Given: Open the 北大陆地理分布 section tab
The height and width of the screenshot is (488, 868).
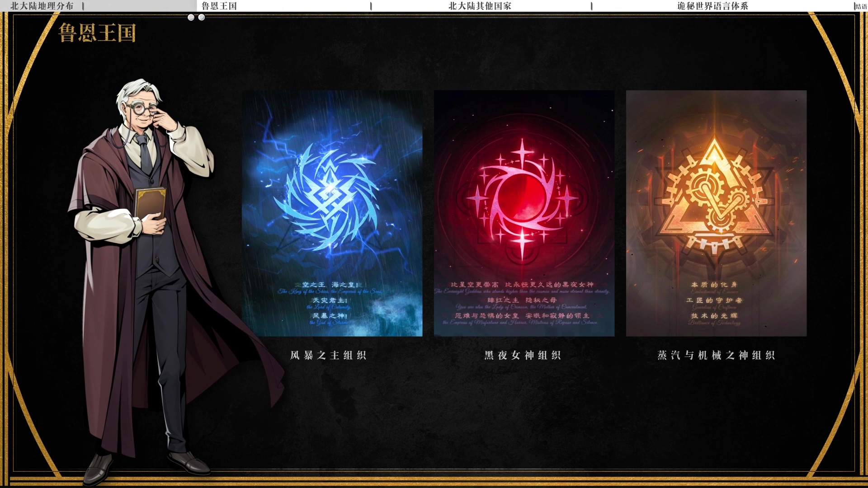Looking at the screenshot, I should 42,6.
